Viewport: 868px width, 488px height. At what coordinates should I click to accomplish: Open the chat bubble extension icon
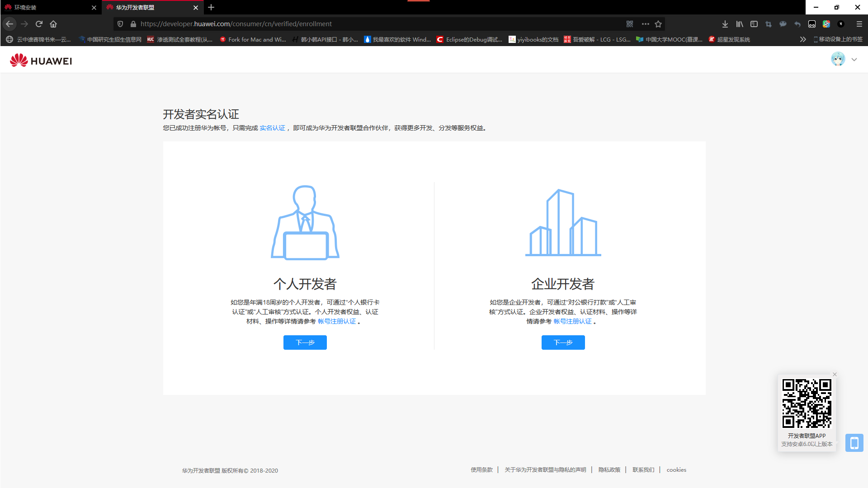[783, 24]
